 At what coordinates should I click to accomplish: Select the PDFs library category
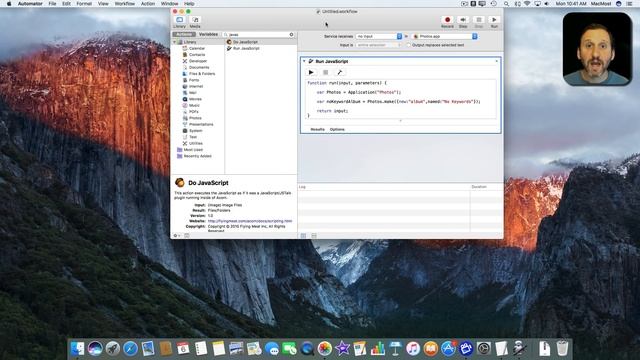pos(193,111)
